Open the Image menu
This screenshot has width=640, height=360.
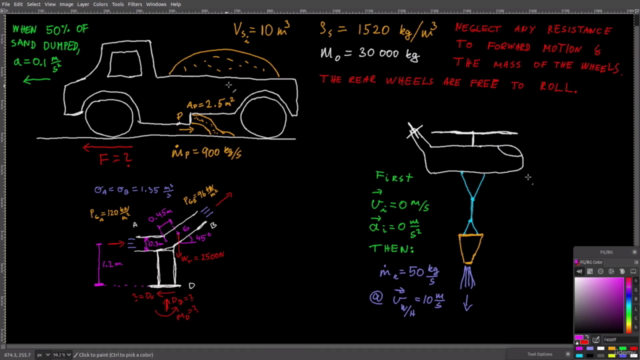coord(66,4)
